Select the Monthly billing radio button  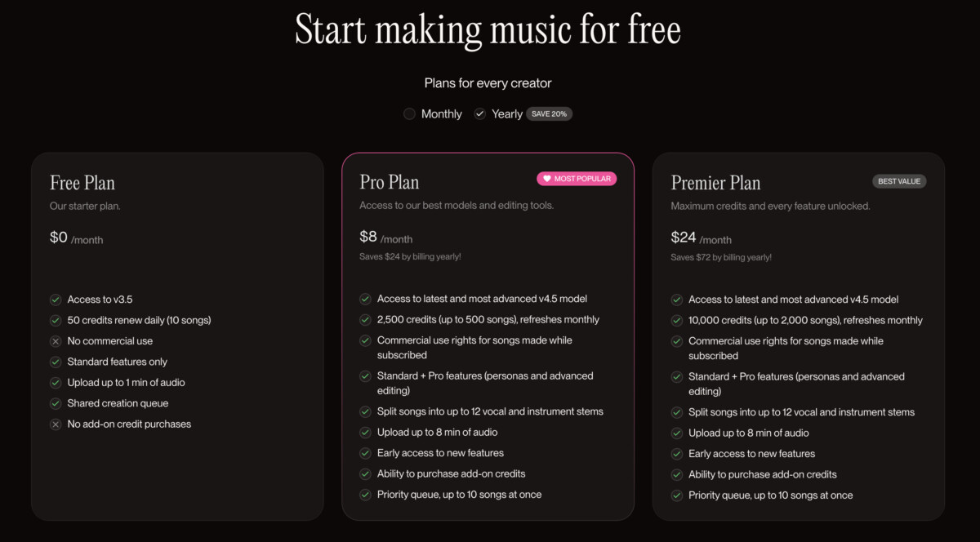point(409,114)
